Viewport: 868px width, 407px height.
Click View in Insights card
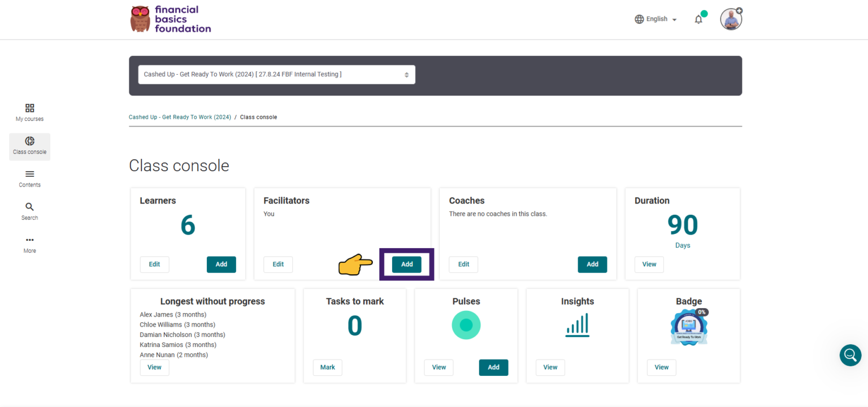pyautogui.click(x=550, y=367)
